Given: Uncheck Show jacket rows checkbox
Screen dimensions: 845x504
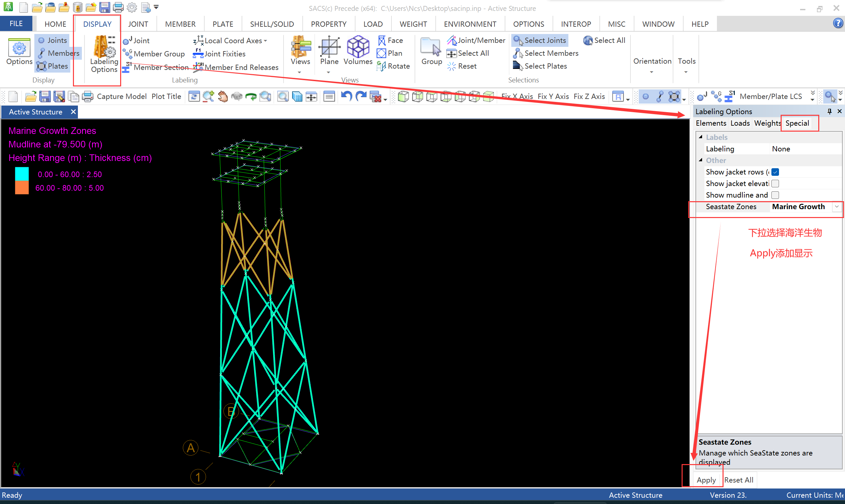Looking at the screenshot, I should click(x=775, y=172).
